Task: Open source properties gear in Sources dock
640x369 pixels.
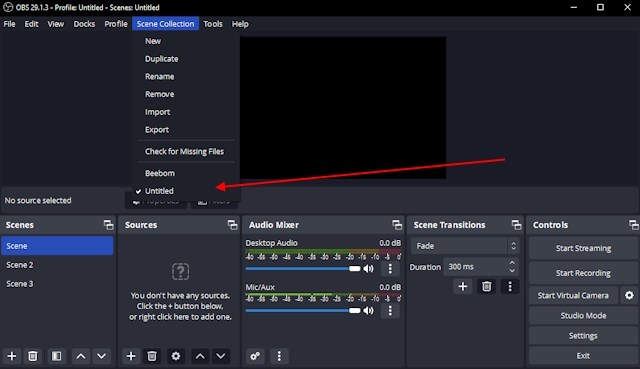Action: 176,356
